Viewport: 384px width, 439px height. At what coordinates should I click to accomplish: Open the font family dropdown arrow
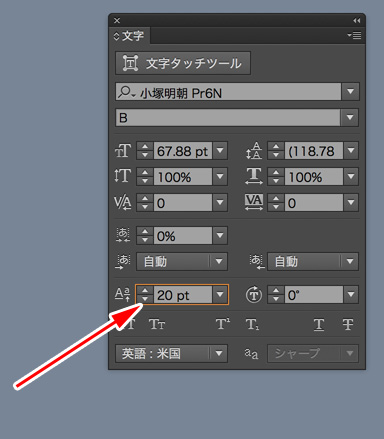point(350,91)
